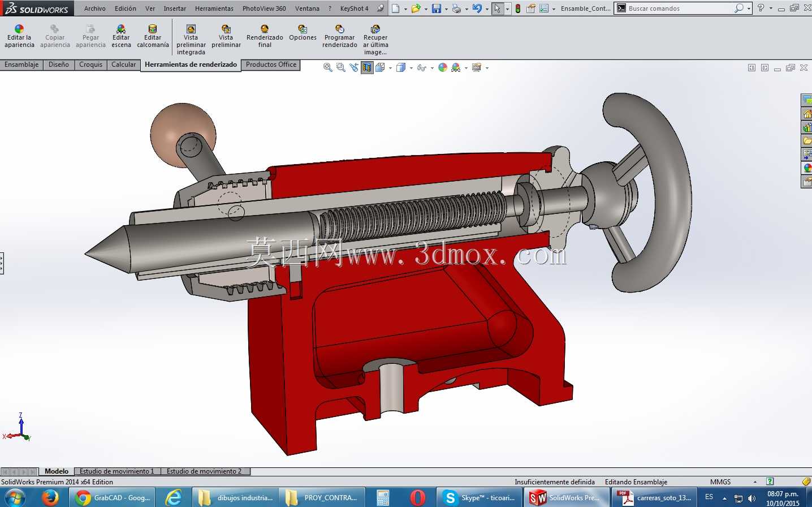This screenshot has height=507, width=812.
Task: Click Hide/Show Items glasses icon
Action: click(421, 67)
